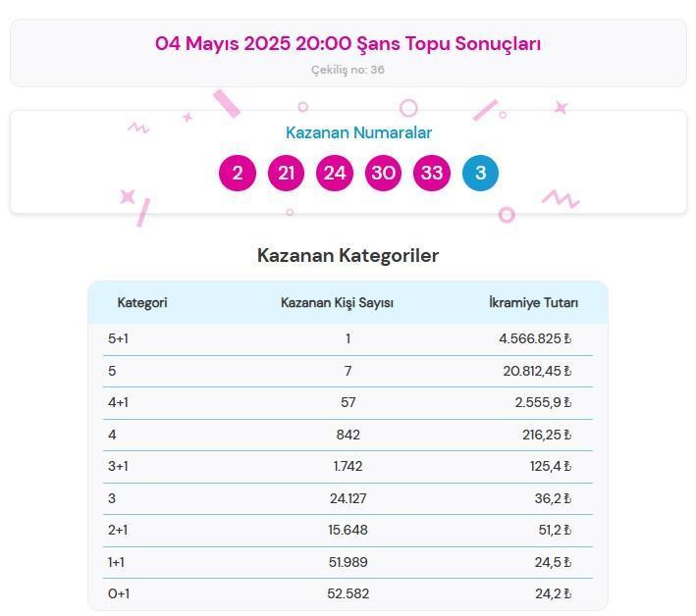The image size is (696, 616).
Task: Click the Şans Topu Sonuçları title
Action: [x=348, y=43]
